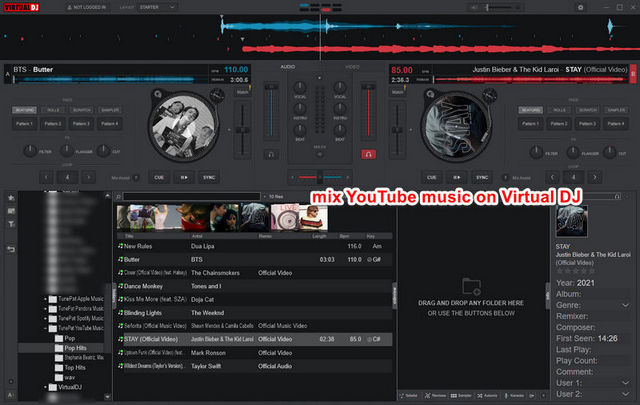640x405 pixels.
Task: Toggle SYNC on the left deck
Action: [x=209, y=178]
